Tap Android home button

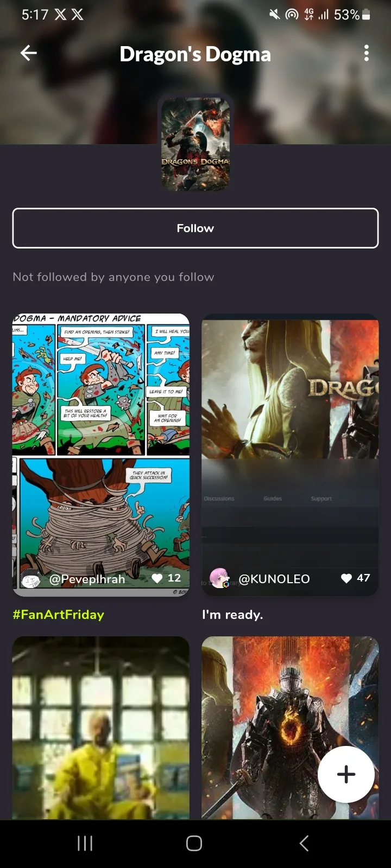point(194,843)
